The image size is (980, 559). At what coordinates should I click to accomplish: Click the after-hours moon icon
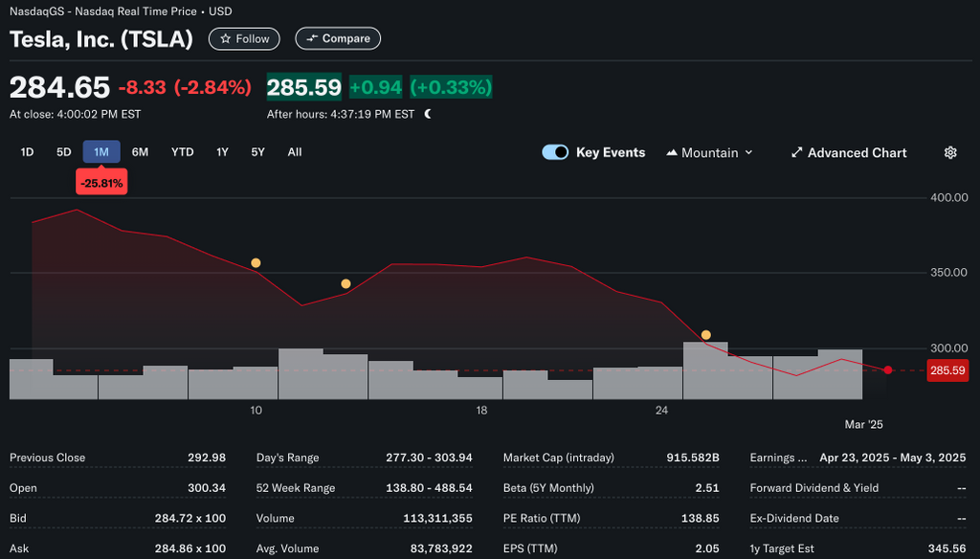(x=428, y=114)
